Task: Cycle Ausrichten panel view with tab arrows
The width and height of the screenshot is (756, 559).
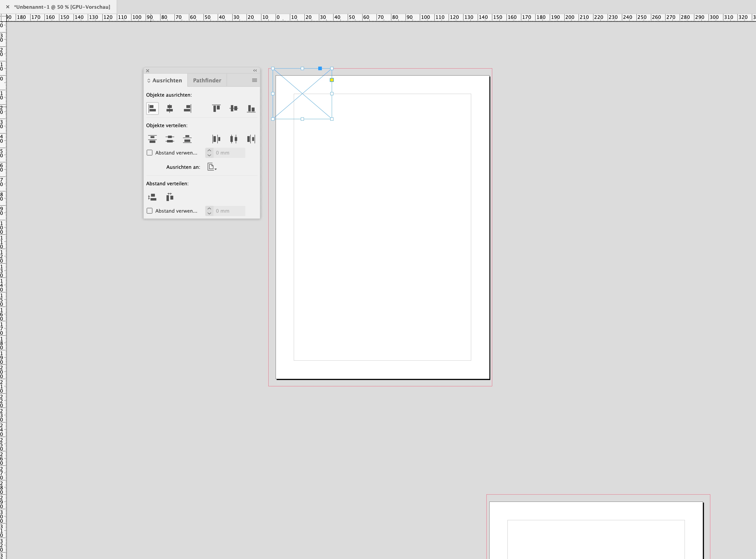Action: 149,81
